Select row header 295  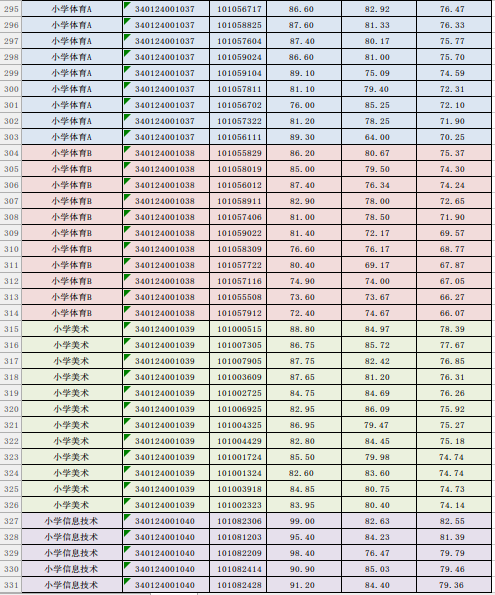(11, 9)
